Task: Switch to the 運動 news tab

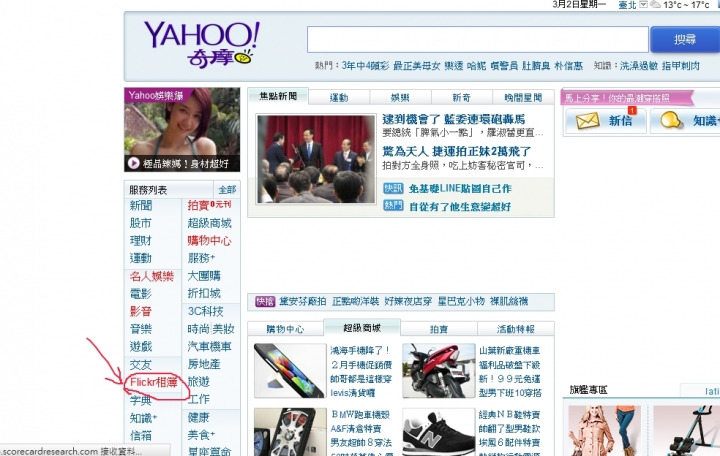Action: click(x=339, y=97)
